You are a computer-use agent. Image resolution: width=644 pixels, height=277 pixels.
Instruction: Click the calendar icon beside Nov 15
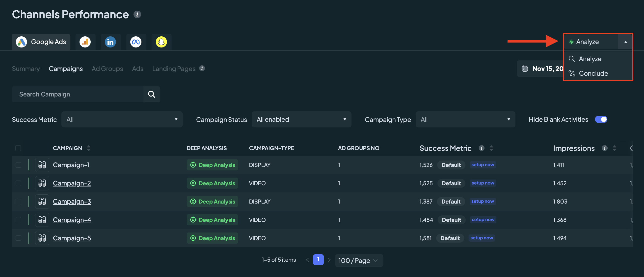(525, 69)
